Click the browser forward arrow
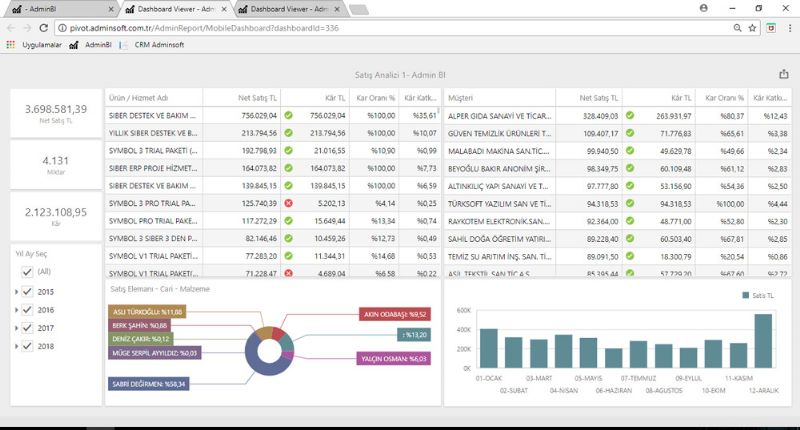800x430 pixels. pyautogui.click(x=27, y=28)
